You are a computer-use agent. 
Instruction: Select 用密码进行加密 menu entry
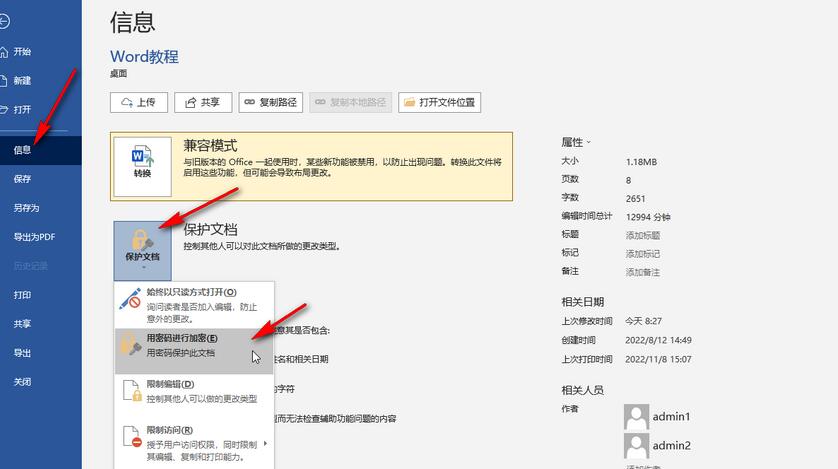(195, 351)
